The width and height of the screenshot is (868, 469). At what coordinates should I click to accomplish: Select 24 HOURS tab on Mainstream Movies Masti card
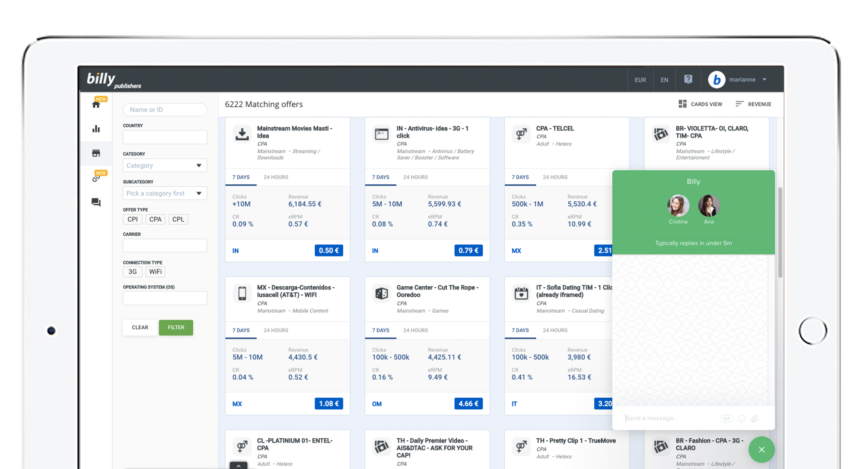coord(276,177)
